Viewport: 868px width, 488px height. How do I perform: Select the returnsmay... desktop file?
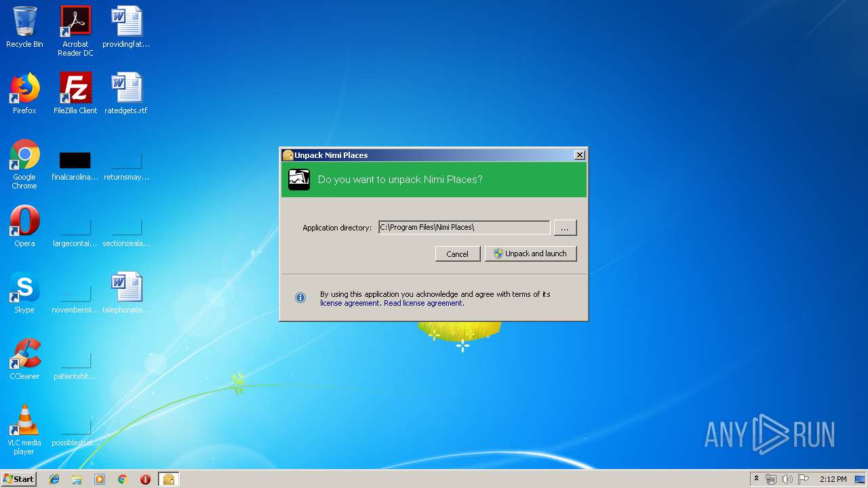coord(126,165)
